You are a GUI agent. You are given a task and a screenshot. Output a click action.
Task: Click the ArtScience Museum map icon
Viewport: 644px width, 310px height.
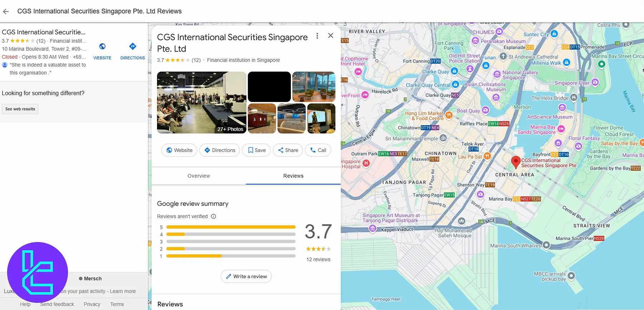(x=562, y=108)
